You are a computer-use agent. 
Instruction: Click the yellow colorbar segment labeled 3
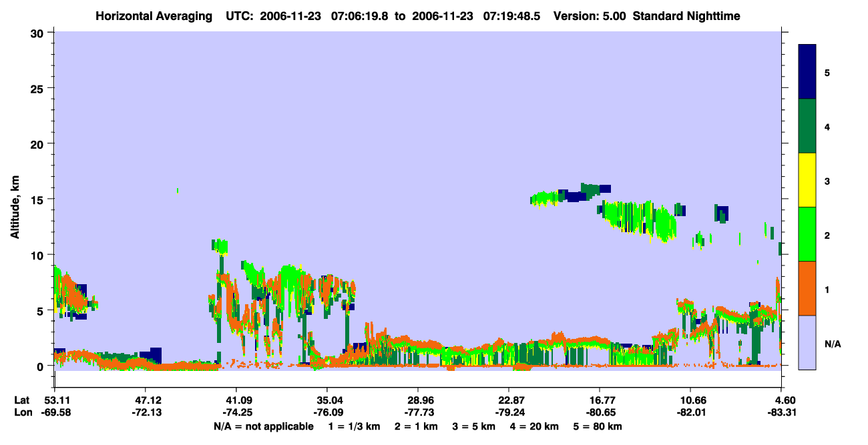click(807, 180)
